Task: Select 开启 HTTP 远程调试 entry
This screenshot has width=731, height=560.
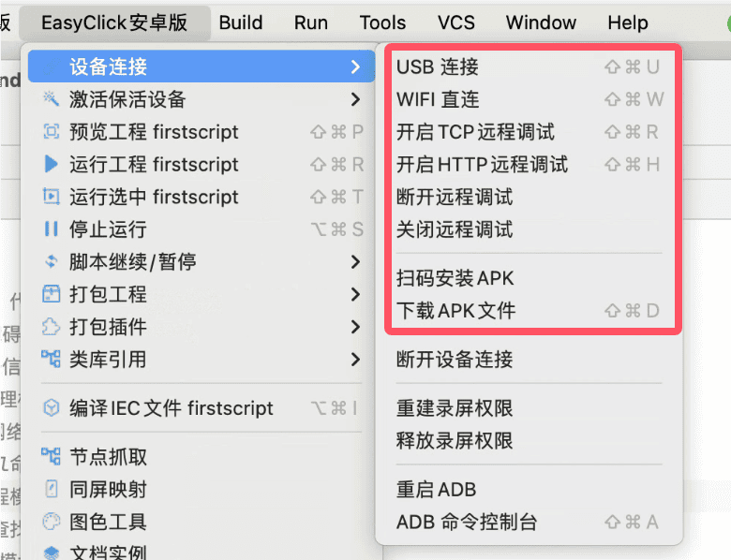Action: 529,165
